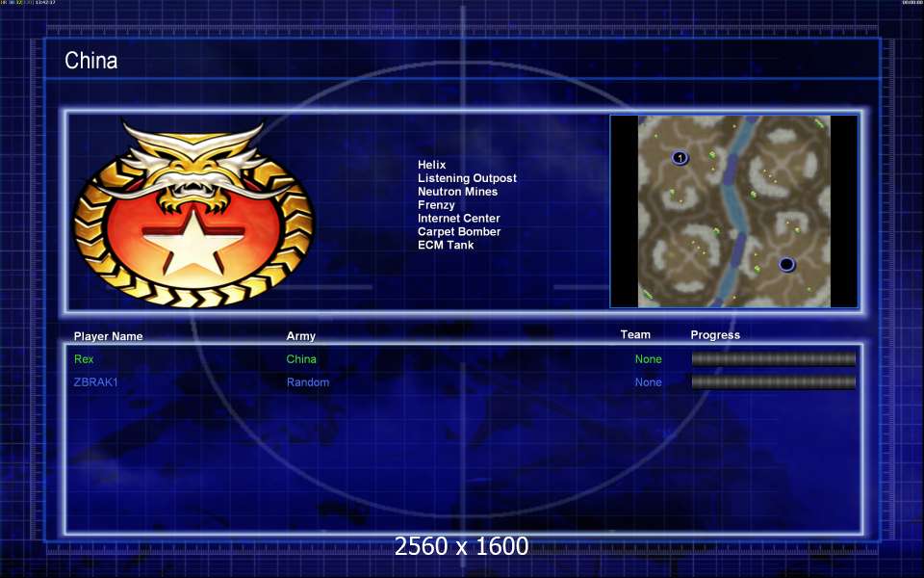Click the Progress column header
Image resolution: width=924 pixels, height=578 pixels.
(715, 335)
